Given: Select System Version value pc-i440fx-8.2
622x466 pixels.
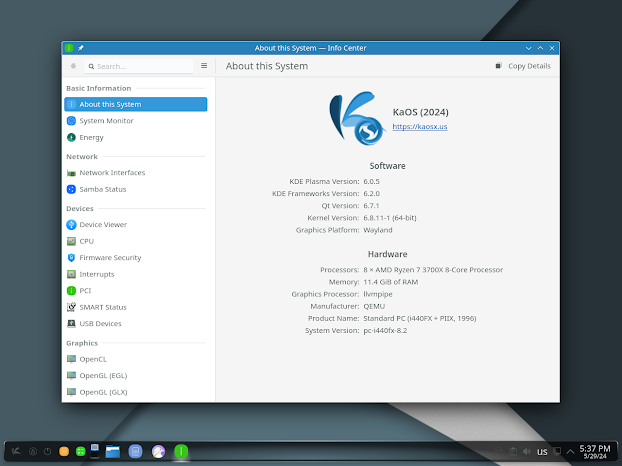Looking at the screenshot, I should (385, 331).
